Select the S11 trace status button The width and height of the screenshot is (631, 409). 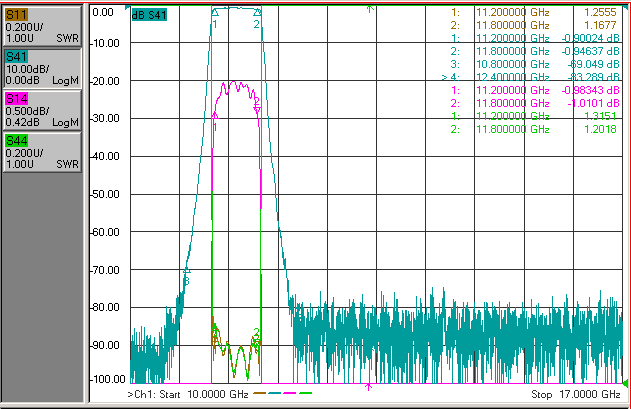[42, 26]
